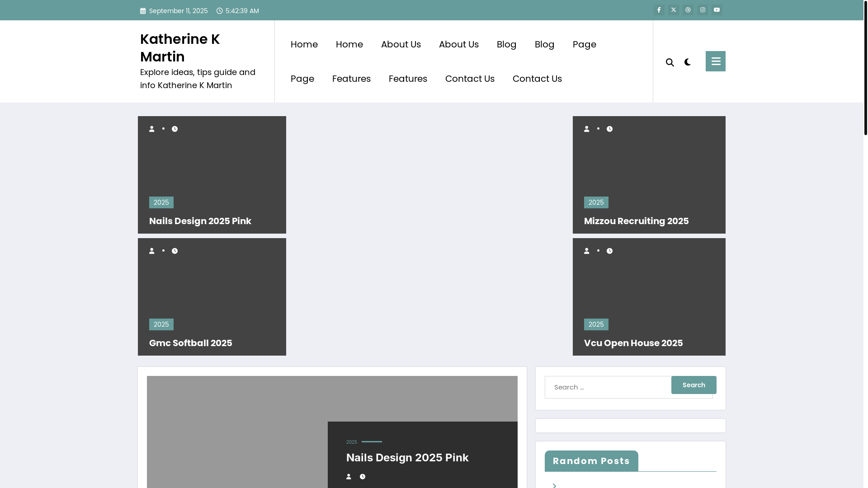868x488 pixels.
Task: Open first About Us menu item
Action: 401,44
